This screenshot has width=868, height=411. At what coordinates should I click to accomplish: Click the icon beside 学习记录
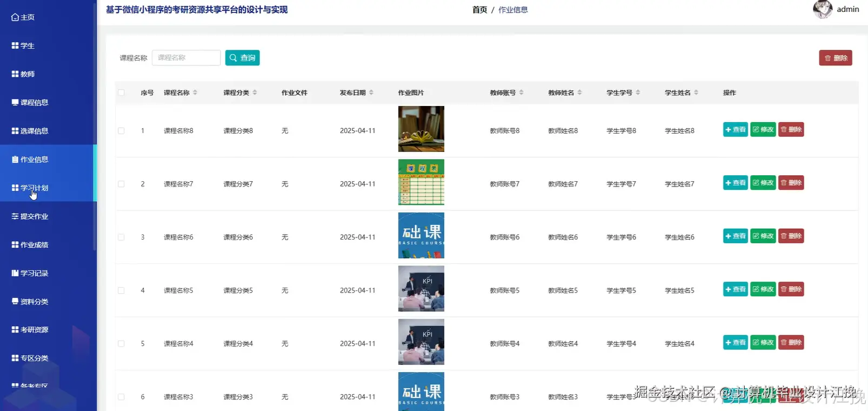click(15, 273)
